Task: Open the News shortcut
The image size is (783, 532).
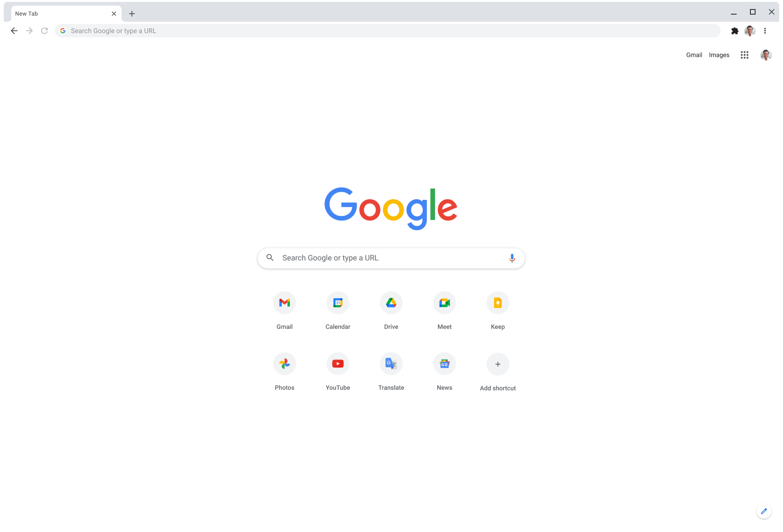Action: click(x=444, y=364)
